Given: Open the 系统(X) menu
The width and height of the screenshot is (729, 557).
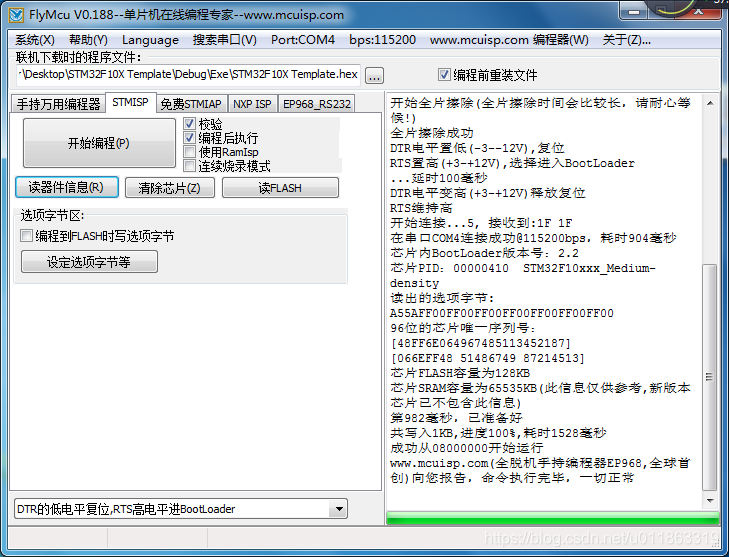Looking at the screenshot, I should pos(35,40).
